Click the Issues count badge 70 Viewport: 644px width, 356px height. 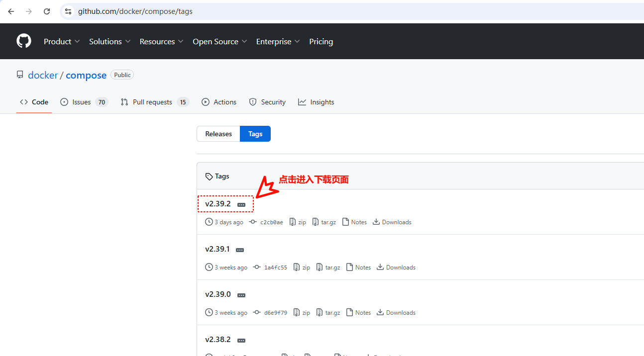(102, 102)
